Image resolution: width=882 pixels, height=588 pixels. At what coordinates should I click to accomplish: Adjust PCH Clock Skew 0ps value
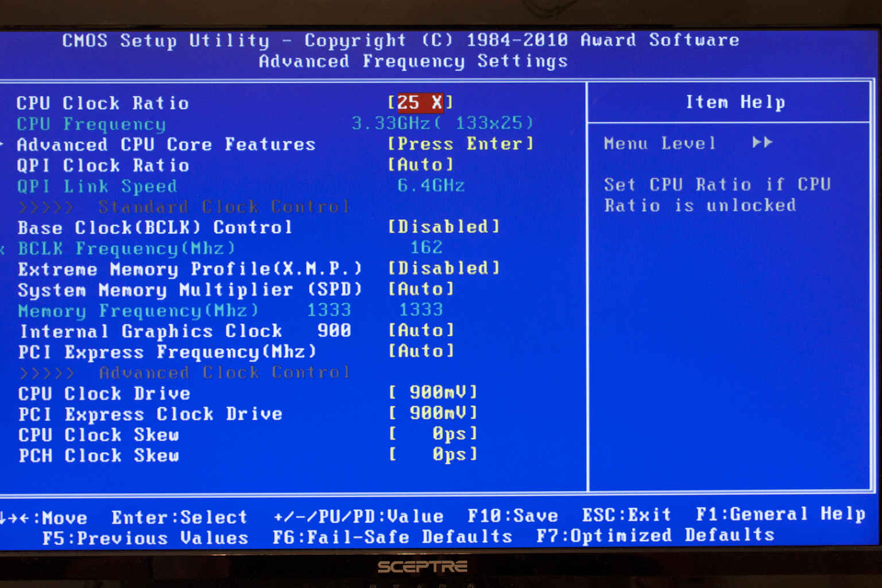coord(433,454)
